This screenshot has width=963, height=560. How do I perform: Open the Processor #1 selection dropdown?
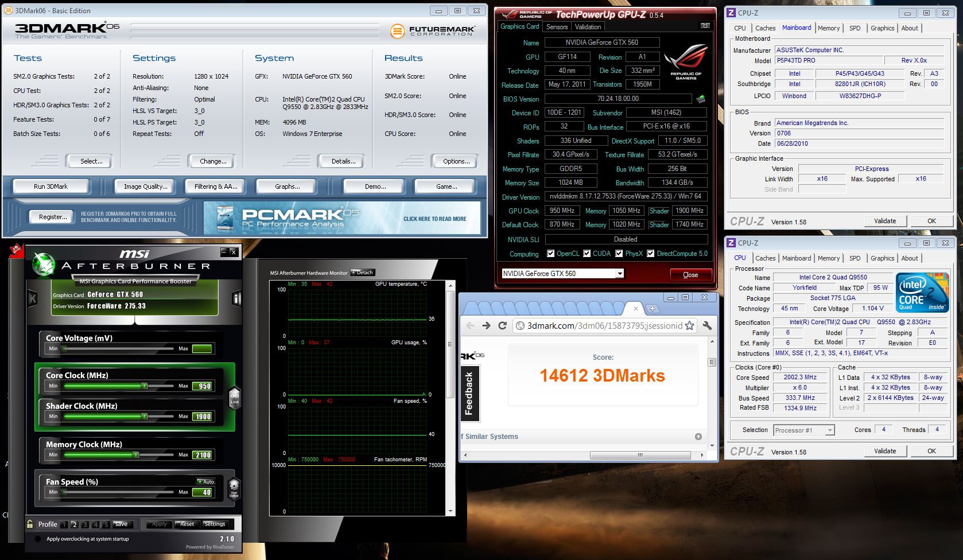point(829,430)
